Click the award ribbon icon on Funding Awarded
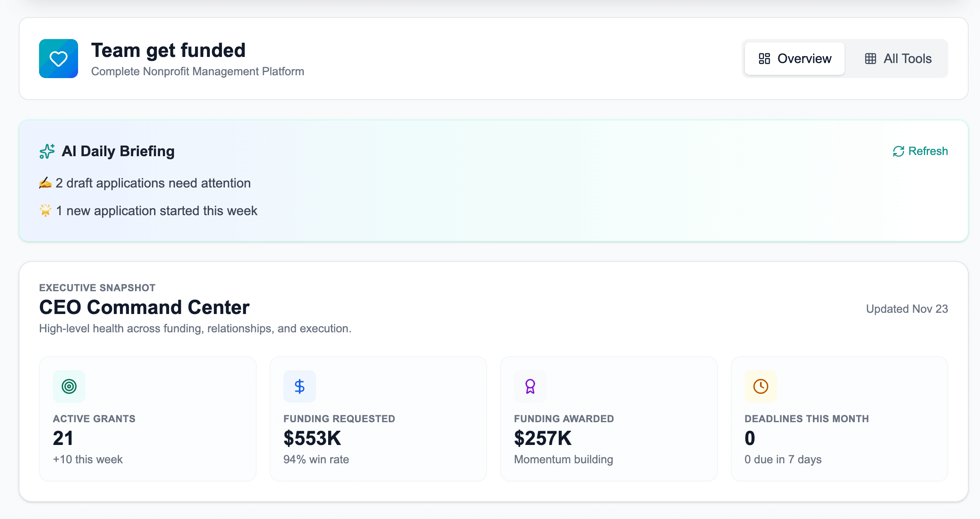The width and height of the screenshot is (980, 519). point(530,386)
